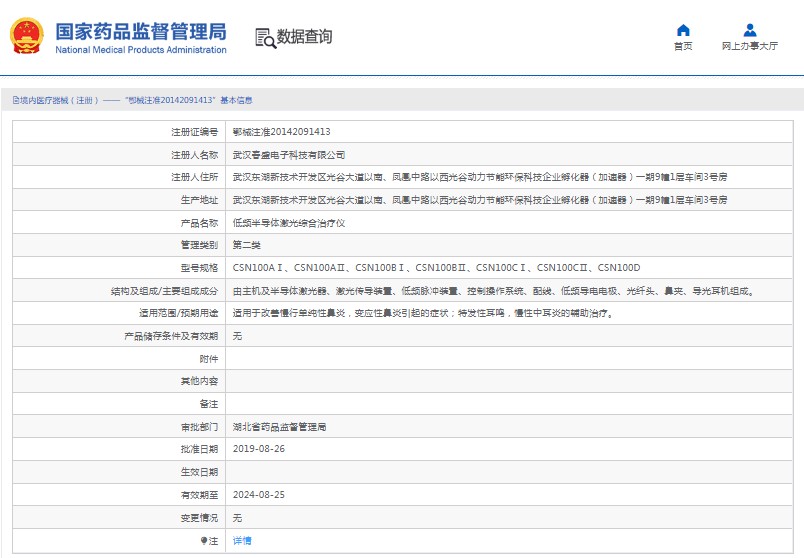The width and height of the screenshot is (804, 558).
Task: Select registration number 鄂械注准20142091413 value
Action: pos(282,132)
